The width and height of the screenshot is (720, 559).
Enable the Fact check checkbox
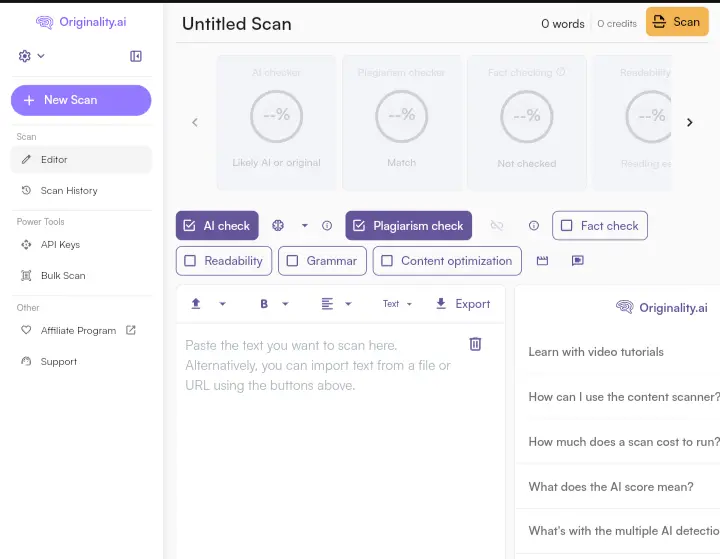[x=567, y=226]
